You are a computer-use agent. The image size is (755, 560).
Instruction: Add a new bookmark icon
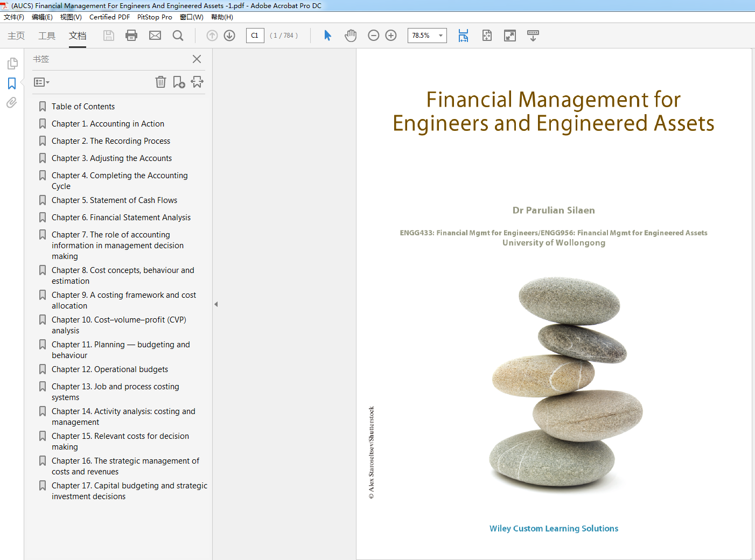tap(179, 82)
